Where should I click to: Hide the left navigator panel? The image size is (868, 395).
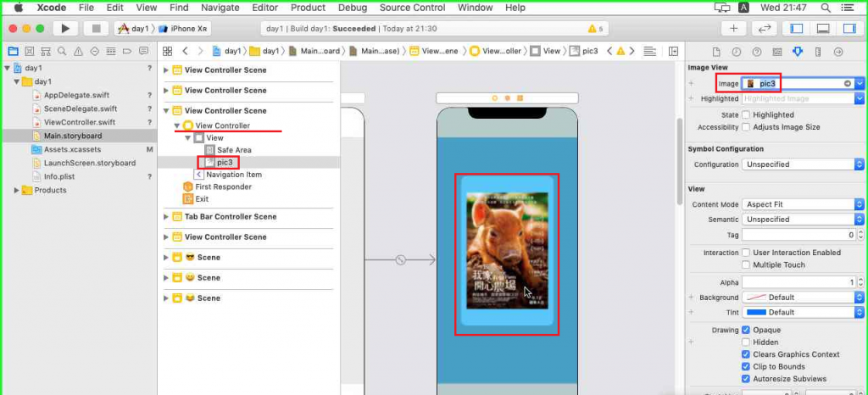point(796,28)
